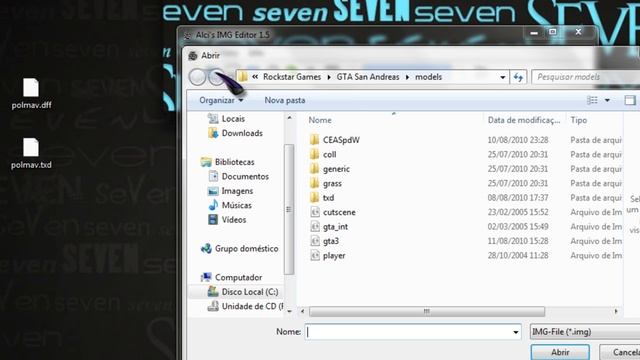This screenshot has height=360, width=640.
Task: Expand the path arrow after Rockstar Games
Action: [329, 77]
